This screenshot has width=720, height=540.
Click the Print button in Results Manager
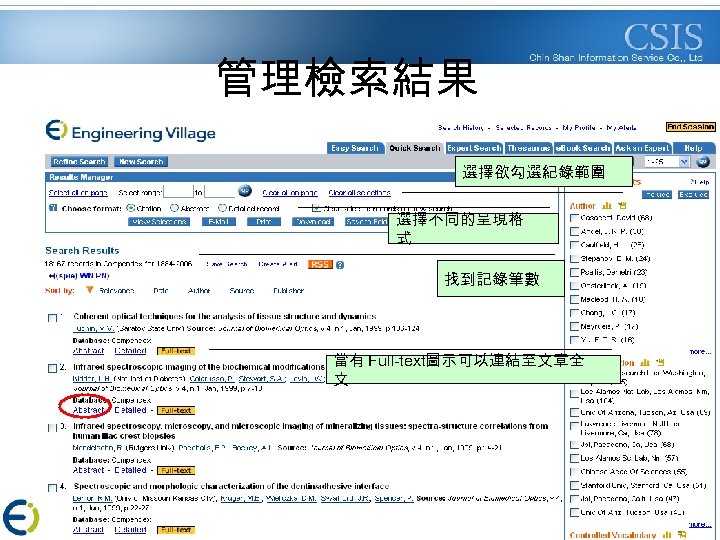point(264,222)
